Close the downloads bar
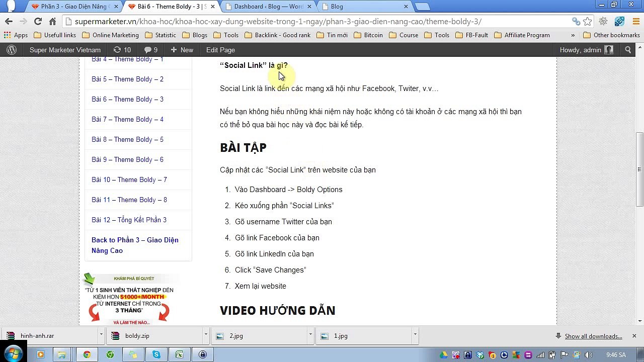The height and width of the screenshot is (362, 644). pos(634,336)
